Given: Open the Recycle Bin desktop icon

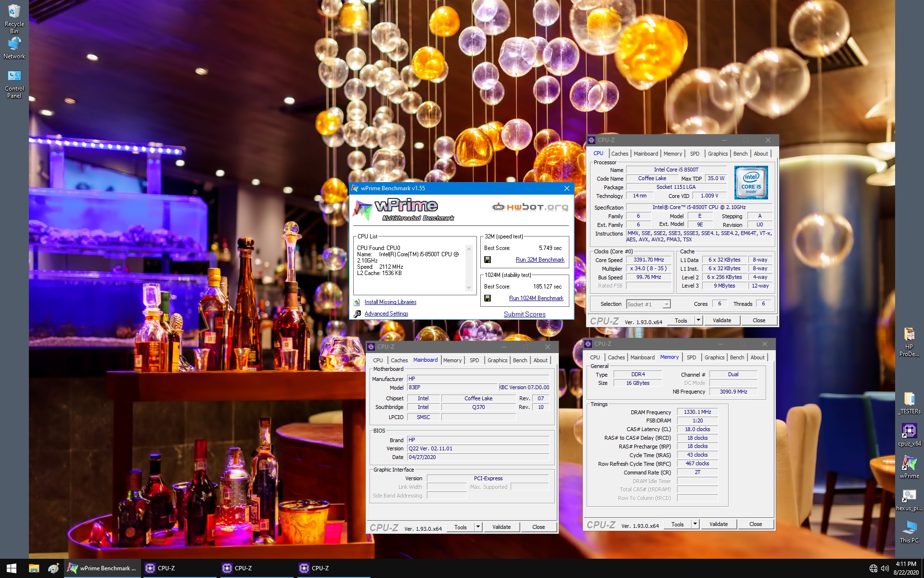Looking at the screenshot, I should (14, 18).
